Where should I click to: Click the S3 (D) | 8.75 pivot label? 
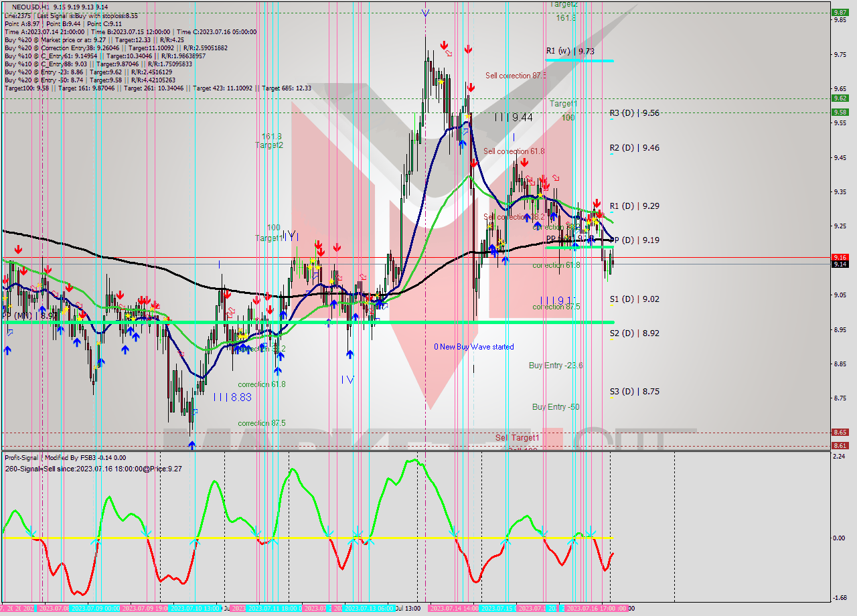point(635,392)
